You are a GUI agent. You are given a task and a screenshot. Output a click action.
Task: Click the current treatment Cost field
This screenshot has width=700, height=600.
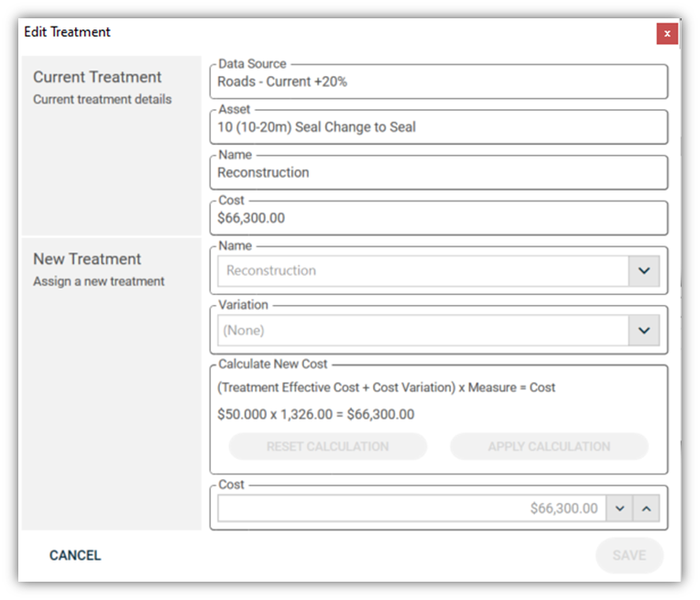(439, 218)
